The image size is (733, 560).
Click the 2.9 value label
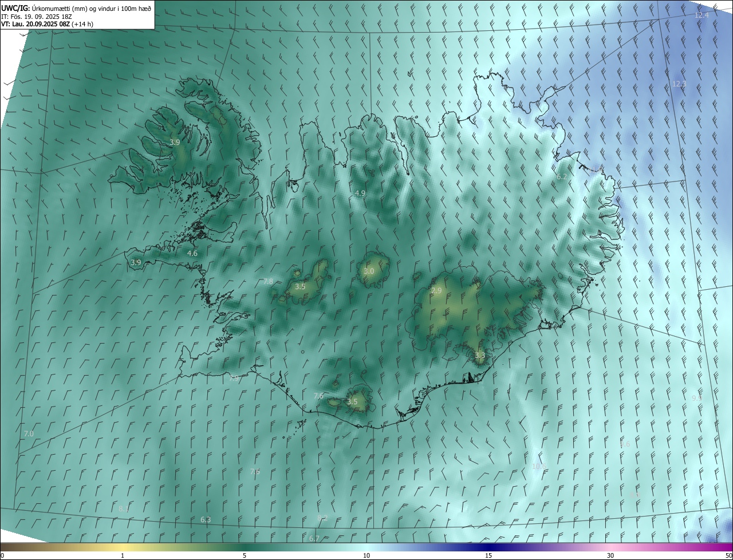[436, 291]
